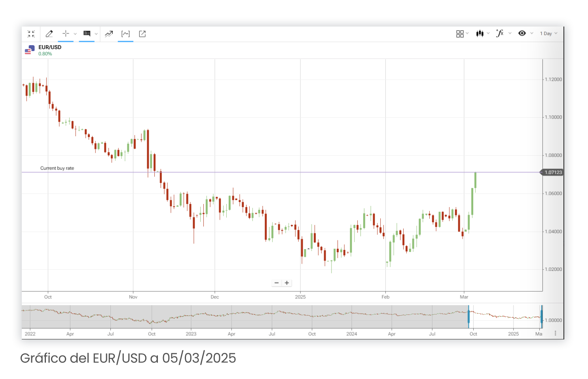
Task: Open chart in external window
Action: click(142, 34)
